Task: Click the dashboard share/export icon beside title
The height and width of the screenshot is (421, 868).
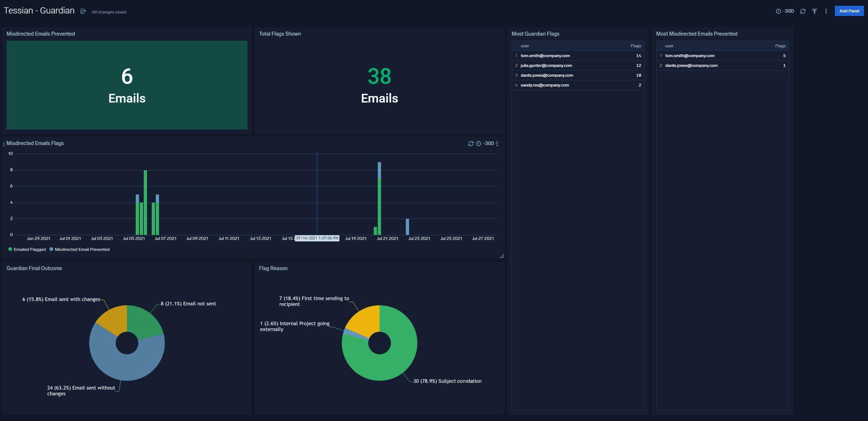Action: click(x=83, y=12)
